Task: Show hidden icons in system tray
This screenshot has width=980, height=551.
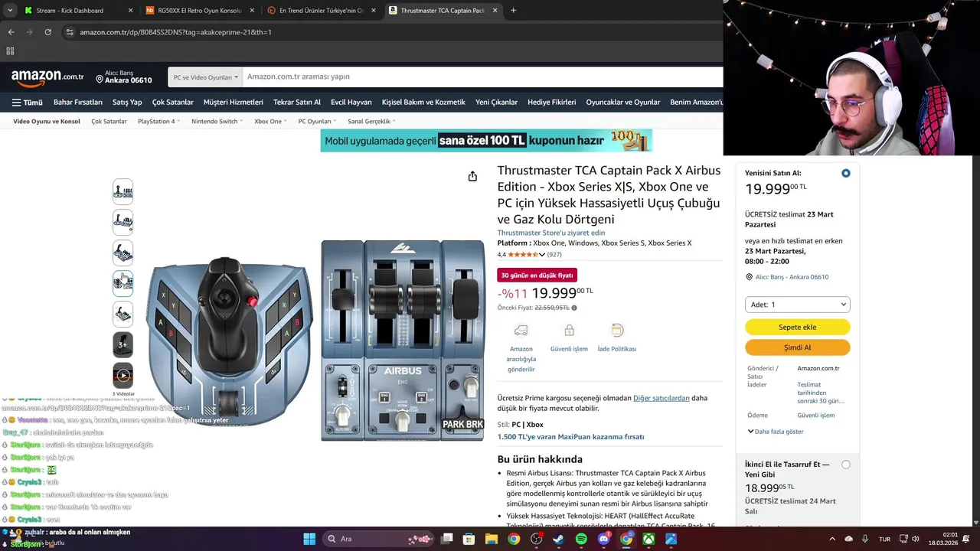Action: coord(834,539)
